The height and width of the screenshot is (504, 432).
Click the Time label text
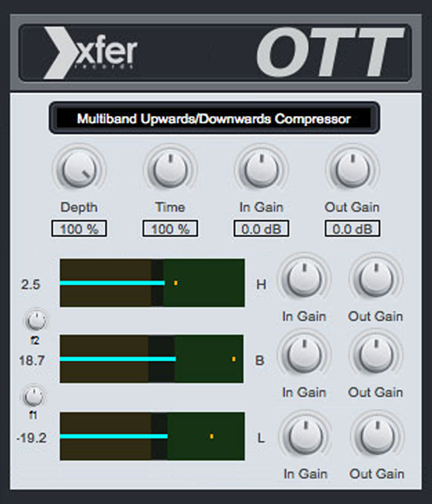(170, 207)
